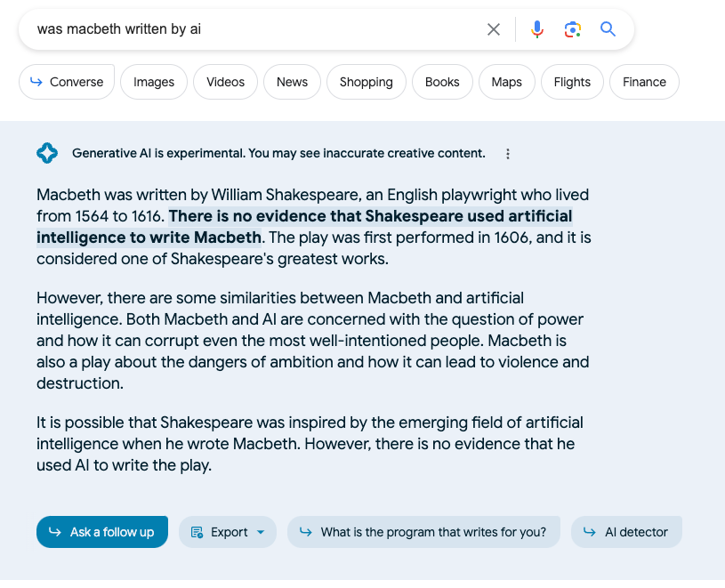
Task: Click the Export document icon
Action: [197, 532]
